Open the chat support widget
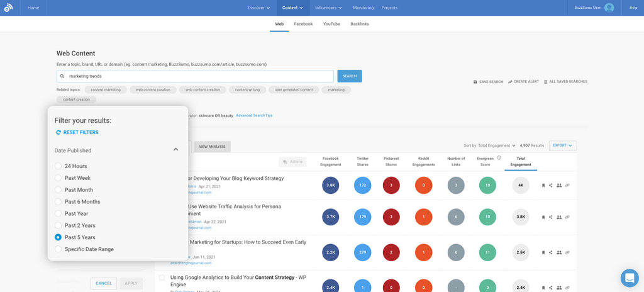 pyautogui.click(x=629, y=278)
